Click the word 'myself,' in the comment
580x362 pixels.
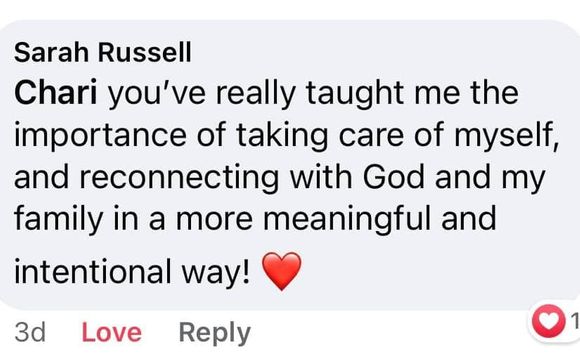coord(506,136)
